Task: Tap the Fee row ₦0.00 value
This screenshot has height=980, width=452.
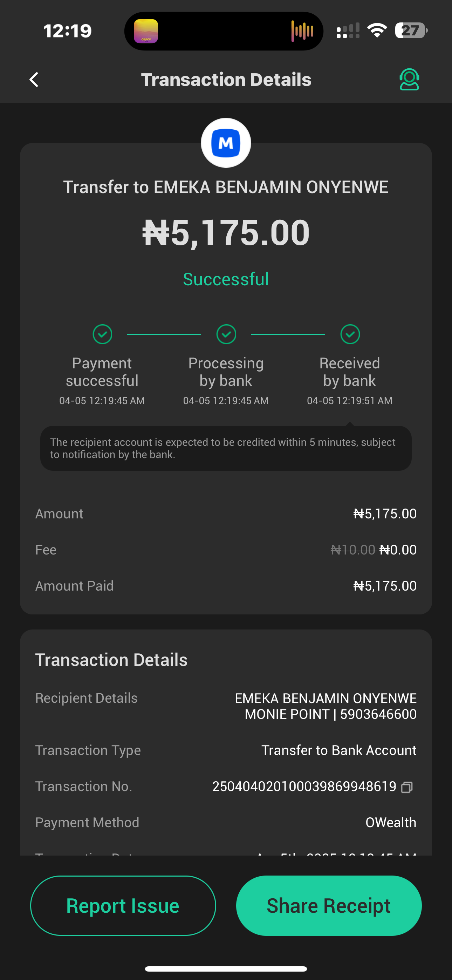Action: pos(398,550)
